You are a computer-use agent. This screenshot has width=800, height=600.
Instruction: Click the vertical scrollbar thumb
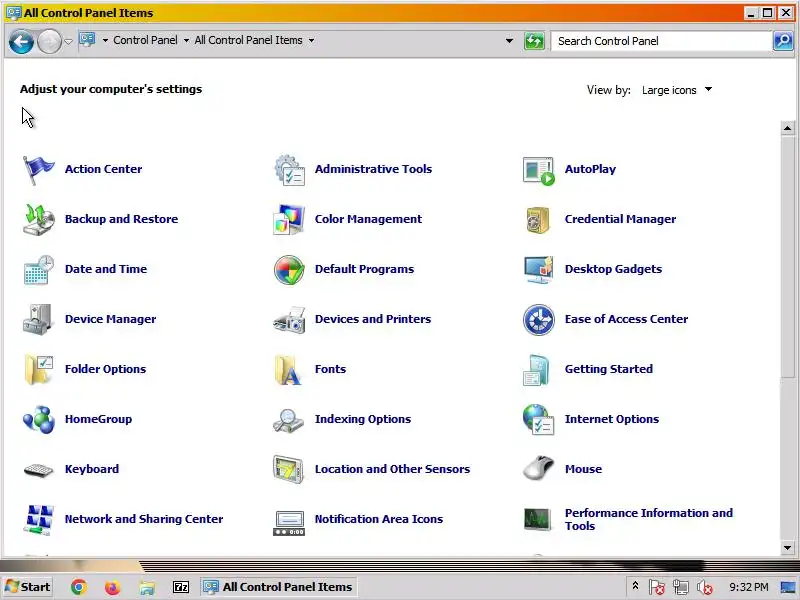coord(787,257)
